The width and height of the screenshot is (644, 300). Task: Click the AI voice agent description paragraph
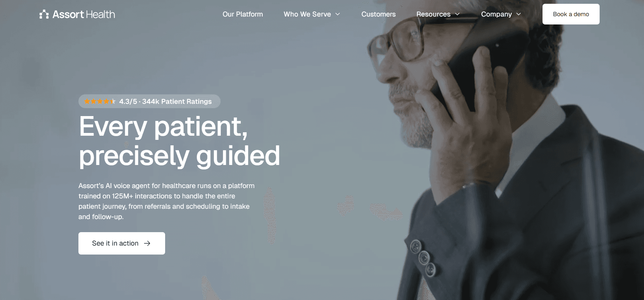click(x=167, y=201)
